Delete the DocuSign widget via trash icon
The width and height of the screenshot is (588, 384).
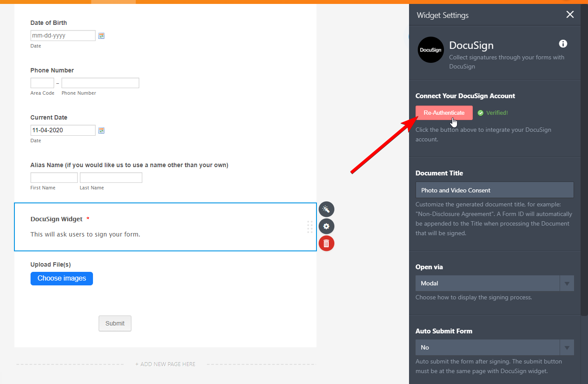coord(326,243)
